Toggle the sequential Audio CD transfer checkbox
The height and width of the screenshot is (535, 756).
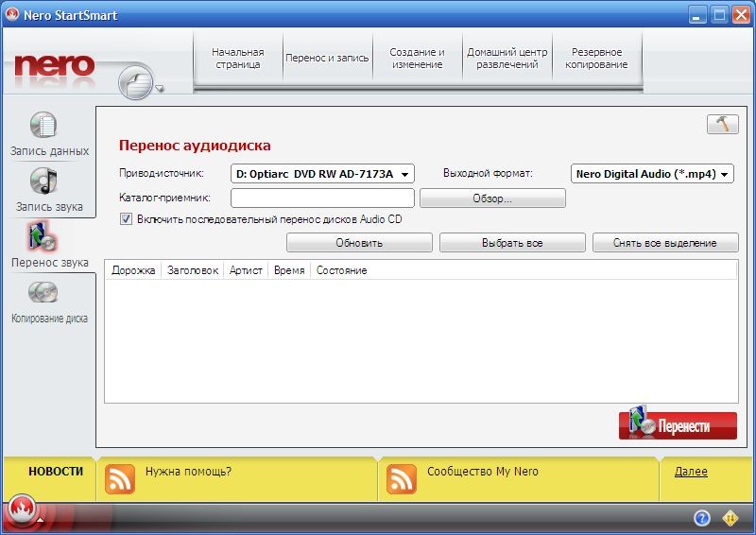[127, 219]
